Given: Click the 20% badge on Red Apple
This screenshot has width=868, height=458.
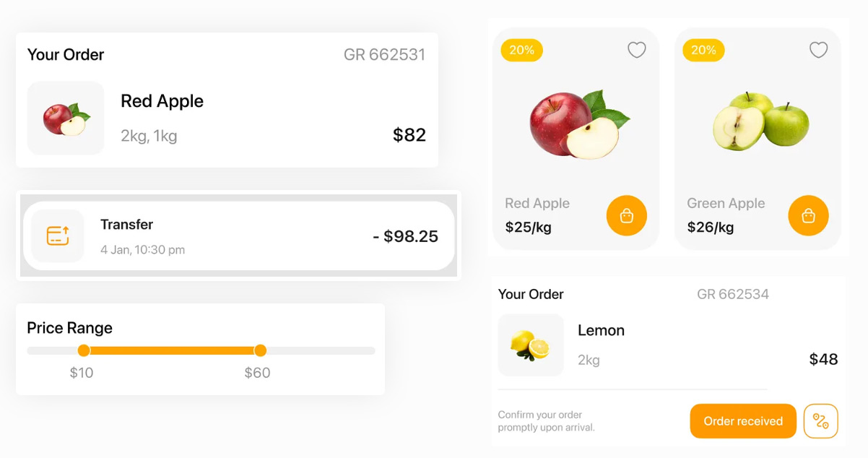Looking at the screenshot, I should point(521,50).
